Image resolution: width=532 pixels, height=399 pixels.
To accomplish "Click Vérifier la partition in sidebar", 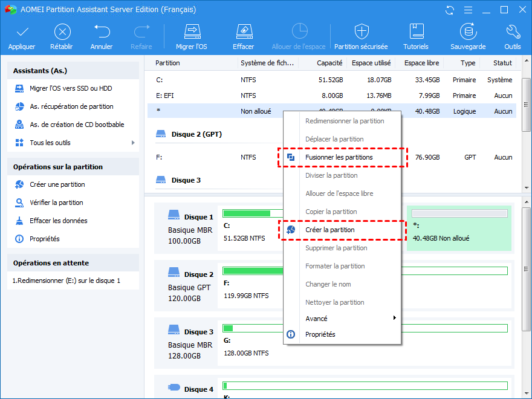I will pos(56,203).
